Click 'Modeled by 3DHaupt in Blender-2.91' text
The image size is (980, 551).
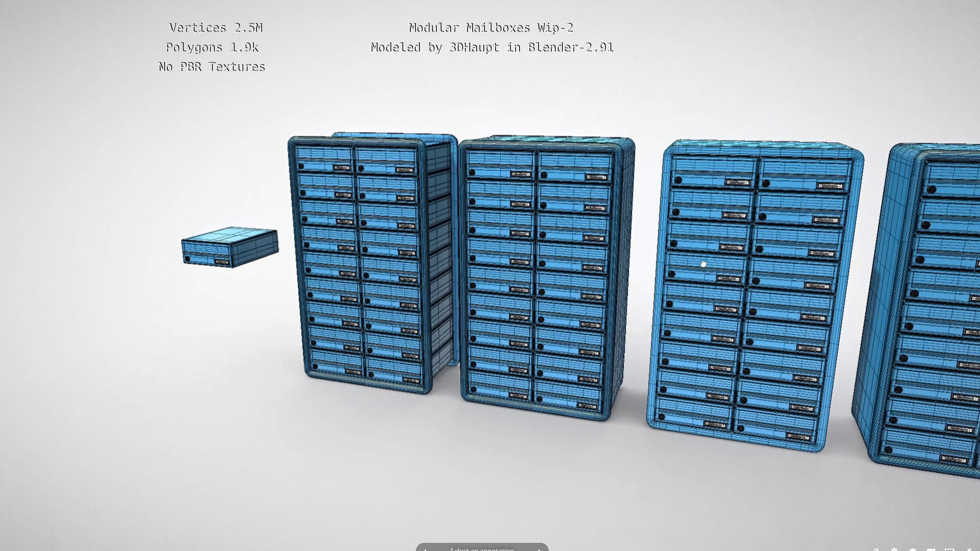pyautogui.click(x=492, y=47)
